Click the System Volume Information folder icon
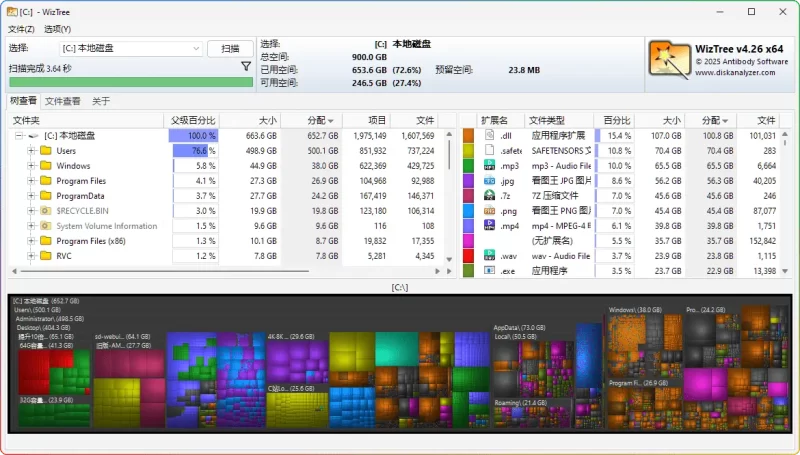The width and height of the screenshot is (800, 455). [x=46, y=225]
